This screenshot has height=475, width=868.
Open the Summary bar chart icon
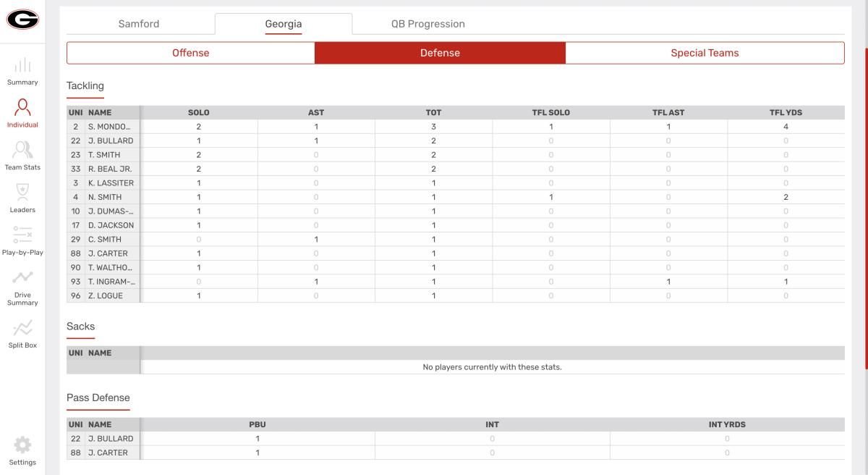tap(22, 65)
